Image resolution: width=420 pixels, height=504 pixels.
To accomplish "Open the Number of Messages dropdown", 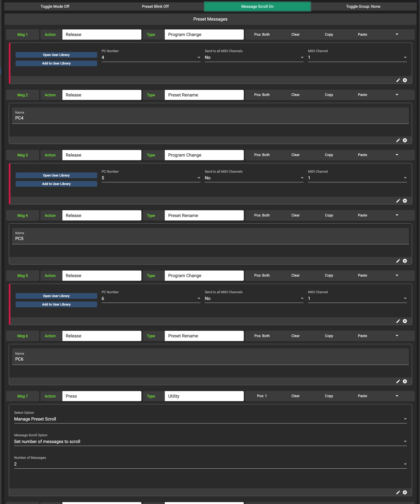I will pos(210,464).
